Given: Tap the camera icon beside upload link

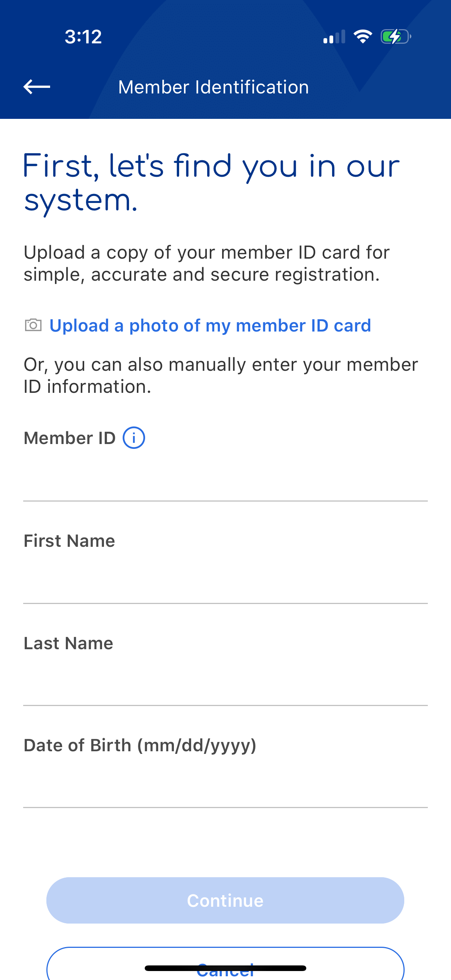Looking at the screenshot, I should click(33, 325).
